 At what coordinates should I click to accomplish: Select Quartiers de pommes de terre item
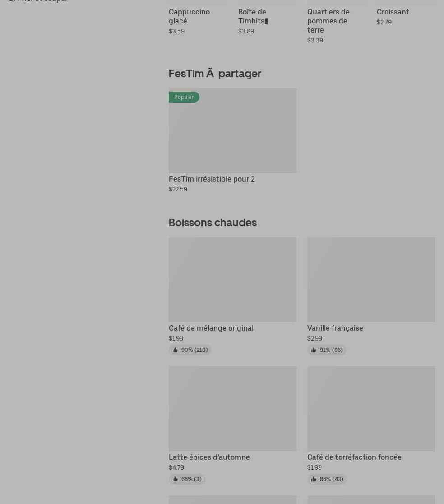pyautogui.click(x=328, y=21)
